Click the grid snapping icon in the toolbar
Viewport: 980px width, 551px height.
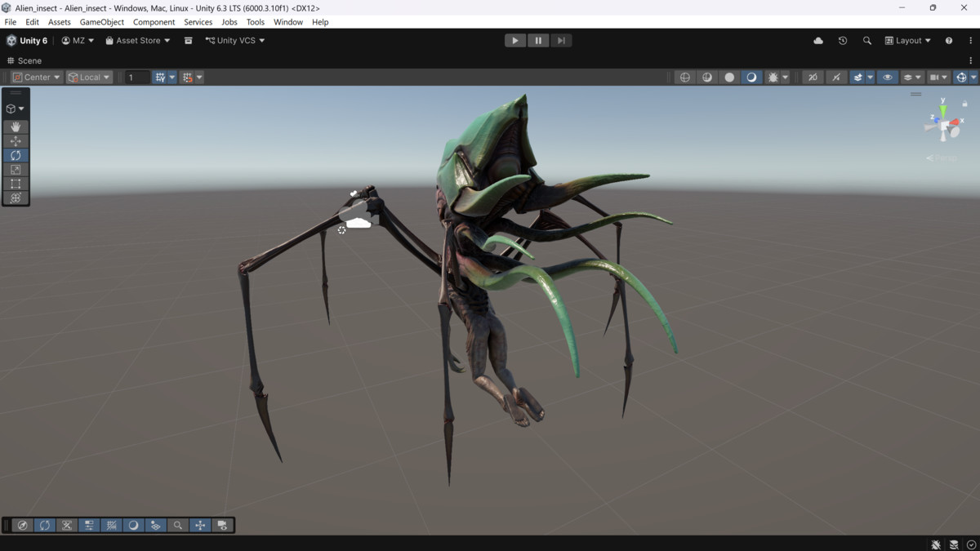tap(159, 77)
